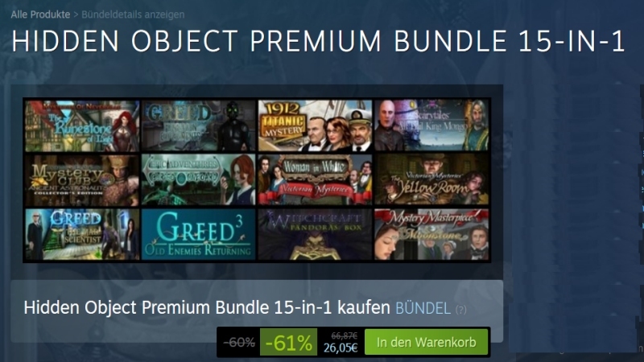The width and height of the screenshot is (644, 362).
Task: Click Mystery Masterpiece The Moonstone thumbnail
Action: 431,234
